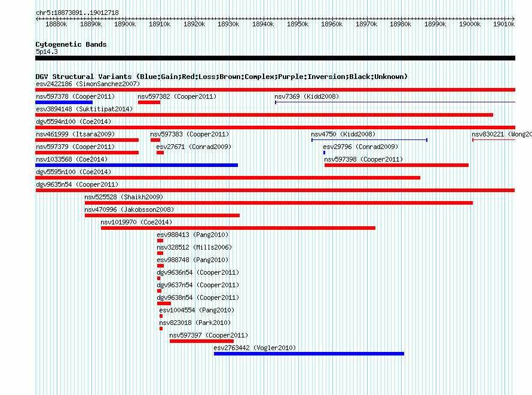Open esv988413 (Pang2010) variant label
Screen dimensions: 532x395
coord(192,235)
